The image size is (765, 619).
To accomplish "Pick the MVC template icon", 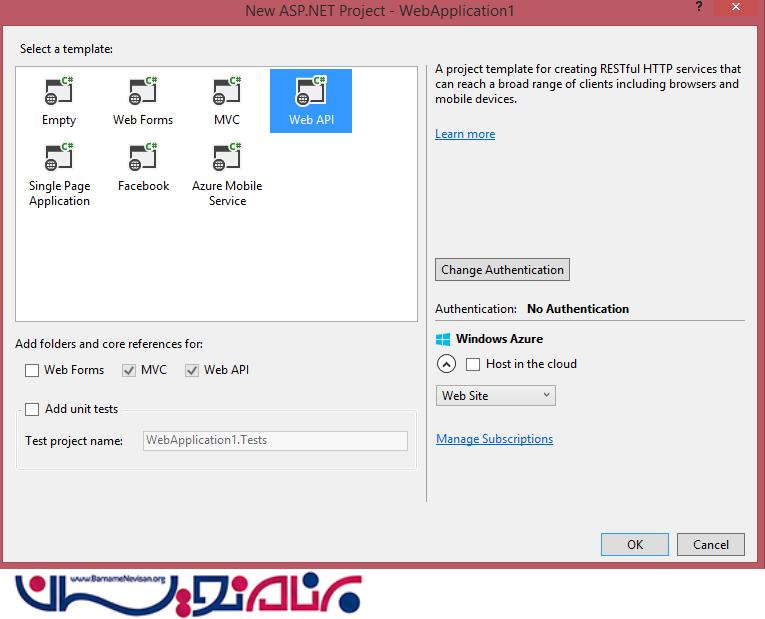I will pos(227,91).
